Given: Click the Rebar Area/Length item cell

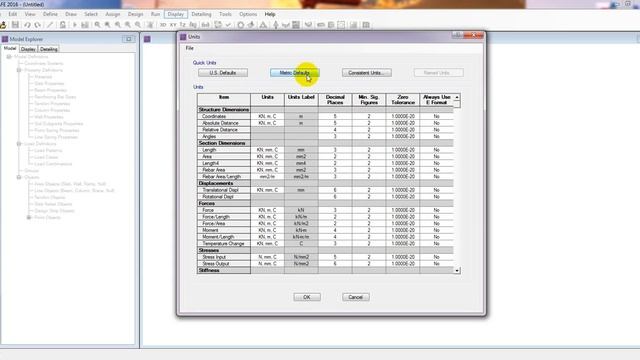Looking at the screenshot, I should 224,177.
